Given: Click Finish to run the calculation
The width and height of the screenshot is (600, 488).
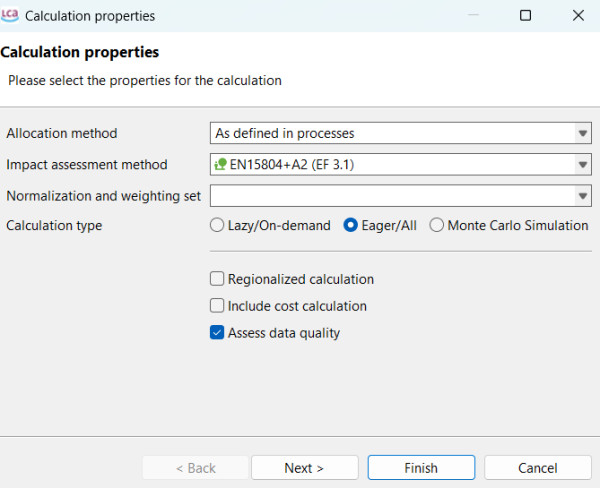Looking at the screenshot, I should [421, 467].
